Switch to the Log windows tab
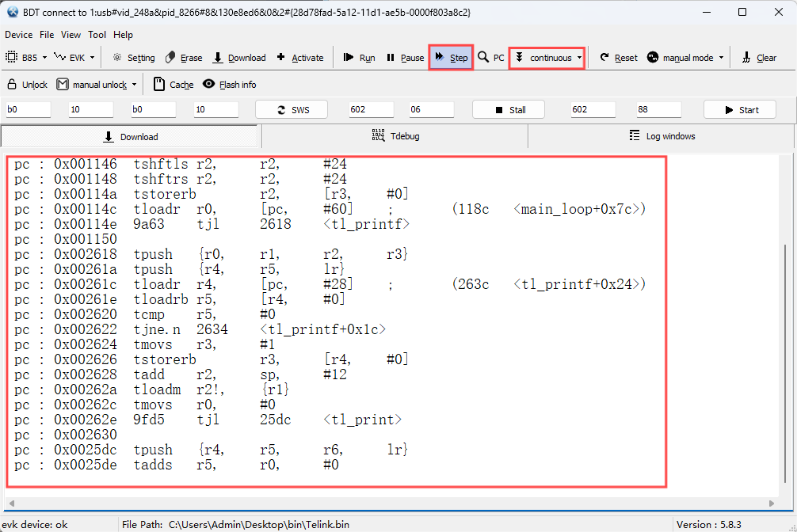Screen dimensions: 797x532 tap(662, 136)
